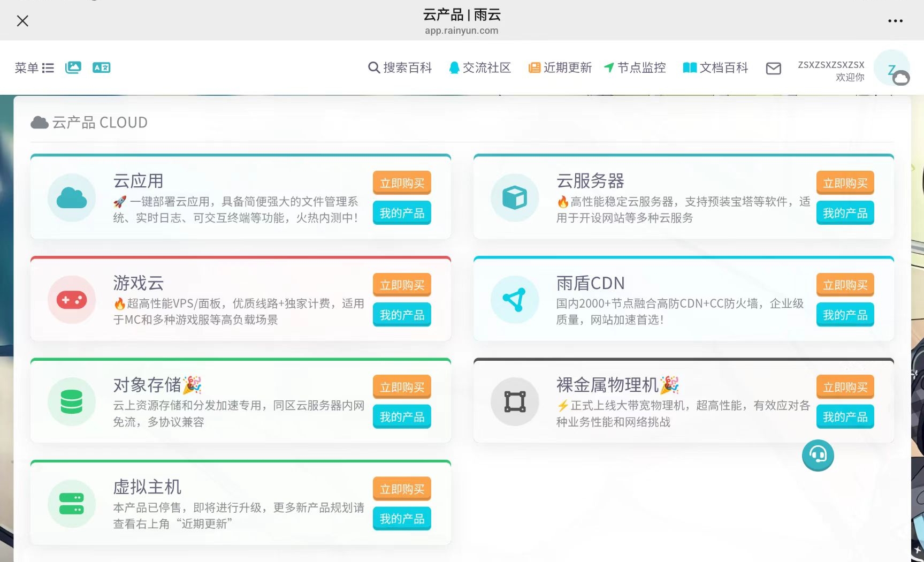
Task: Open 文档百科 documentation
Action: [715, 68]
